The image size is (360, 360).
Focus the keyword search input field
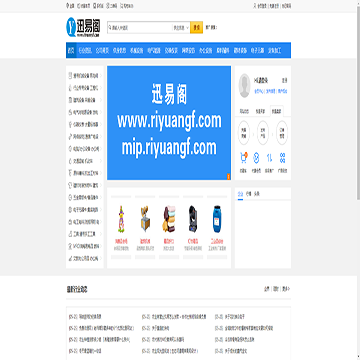[139, 28]
